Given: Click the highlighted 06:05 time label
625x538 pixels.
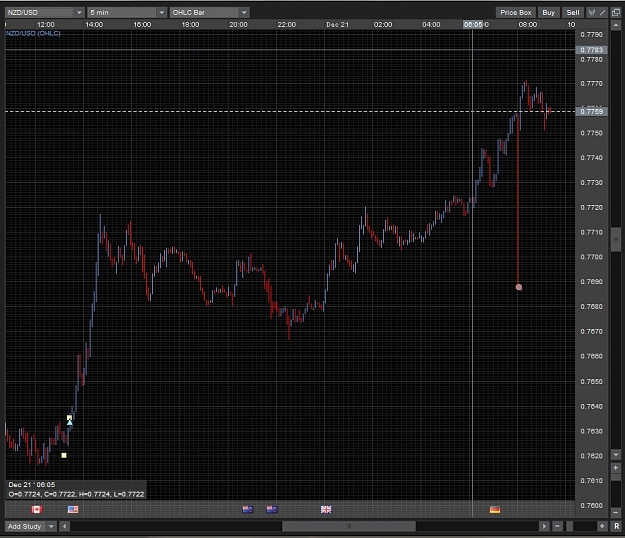Looking at the screenshot, I should point(473,25).
